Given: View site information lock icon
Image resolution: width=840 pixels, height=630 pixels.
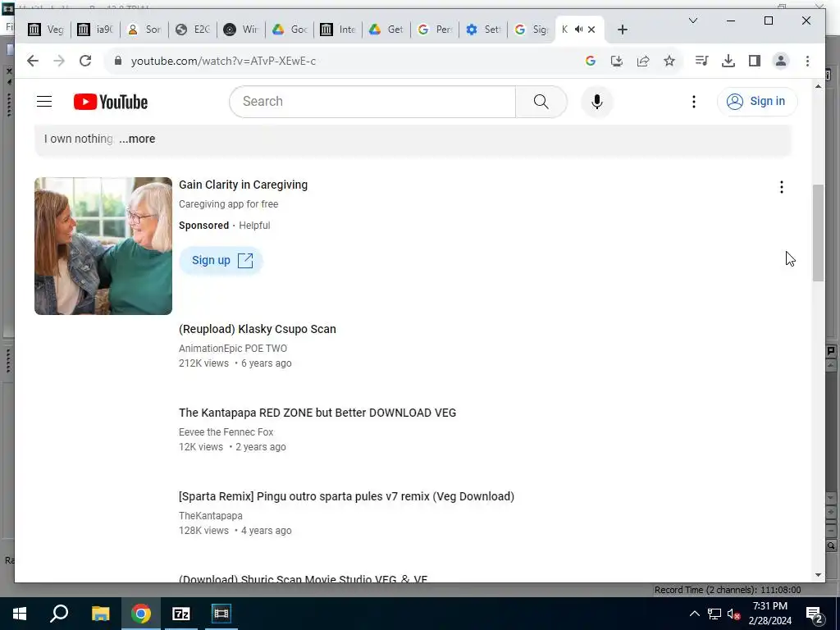Looking at the screenshot, I should (x=118, y=61).
